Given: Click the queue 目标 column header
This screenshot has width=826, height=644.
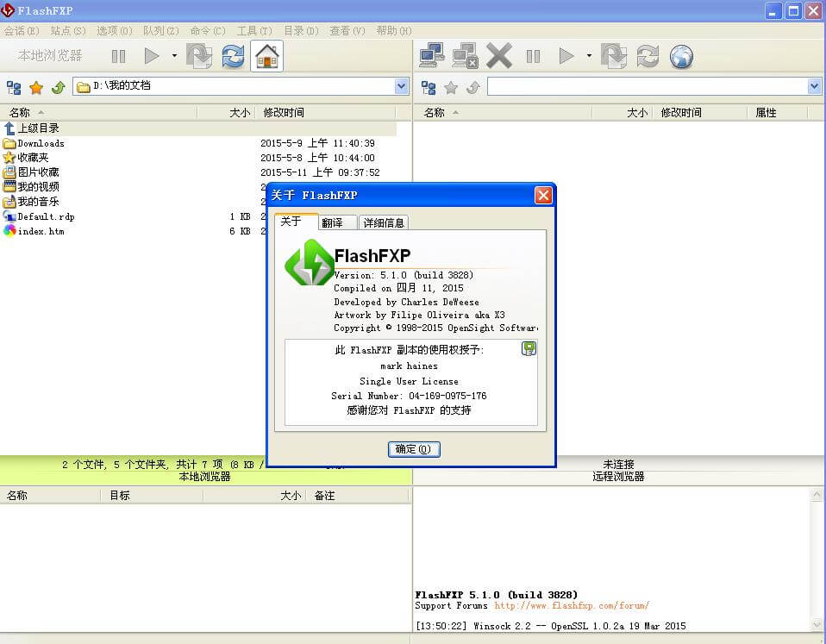Looking at the screenshot, I should 151,496.
